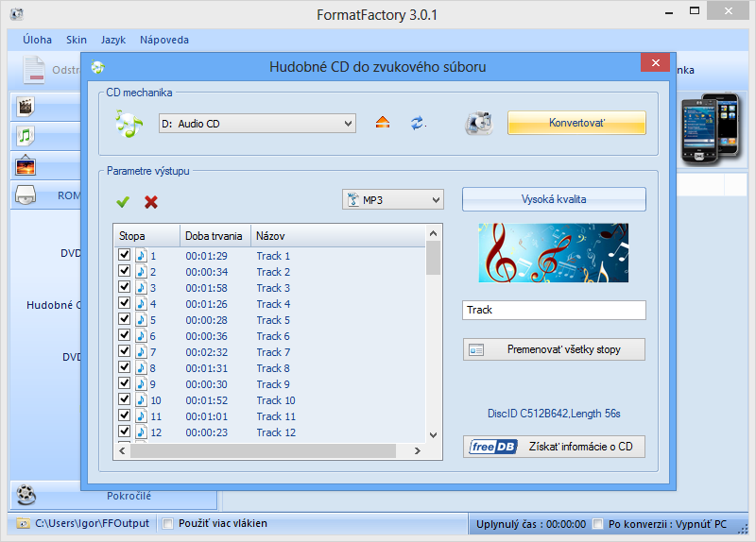Open the ROM device category icon
The width and height of the screenshot is (756, 542).
pos(26,195)
